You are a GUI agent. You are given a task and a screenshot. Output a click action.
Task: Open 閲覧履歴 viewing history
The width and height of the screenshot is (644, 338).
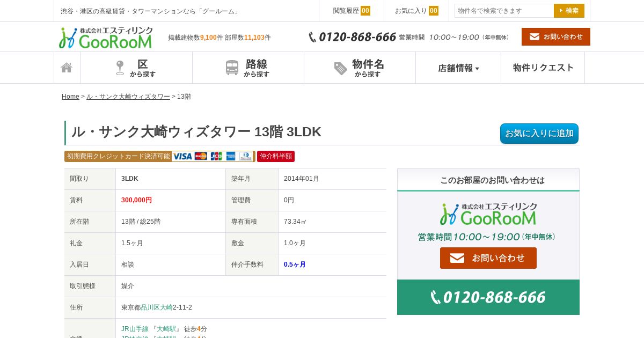point(352,11)
